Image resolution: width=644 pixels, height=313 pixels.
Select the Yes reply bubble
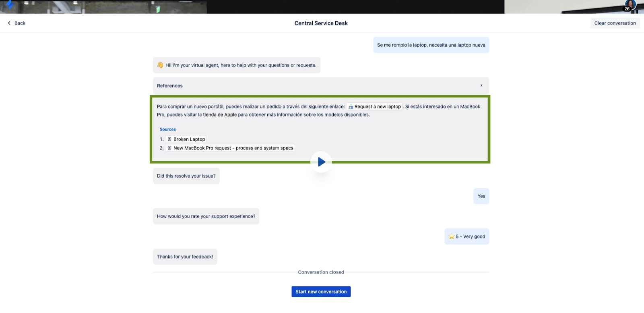[481, 196]
